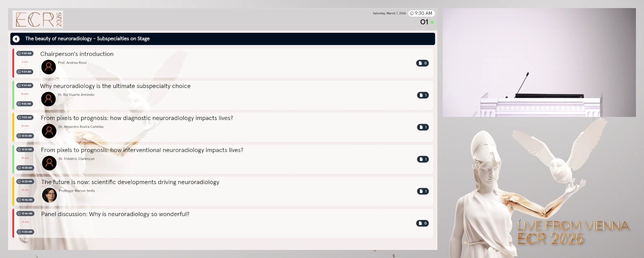Click the 9:30 AM clock display
Screen dimensions: 644x258
[421, 13]
